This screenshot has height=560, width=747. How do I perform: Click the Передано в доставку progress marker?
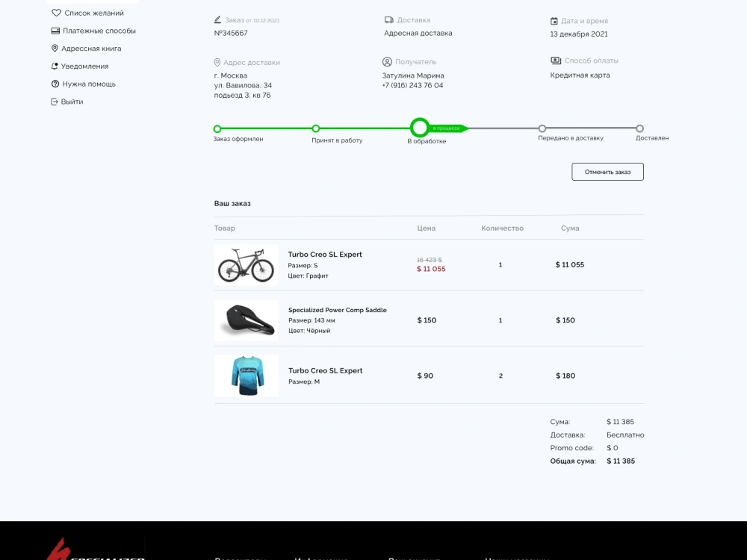tap(542, 128)
